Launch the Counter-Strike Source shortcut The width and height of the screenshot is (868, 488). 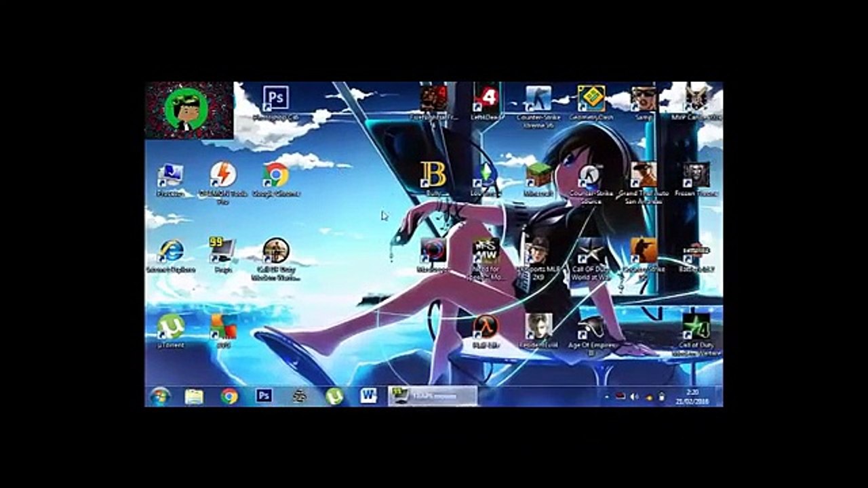point(591,183)
